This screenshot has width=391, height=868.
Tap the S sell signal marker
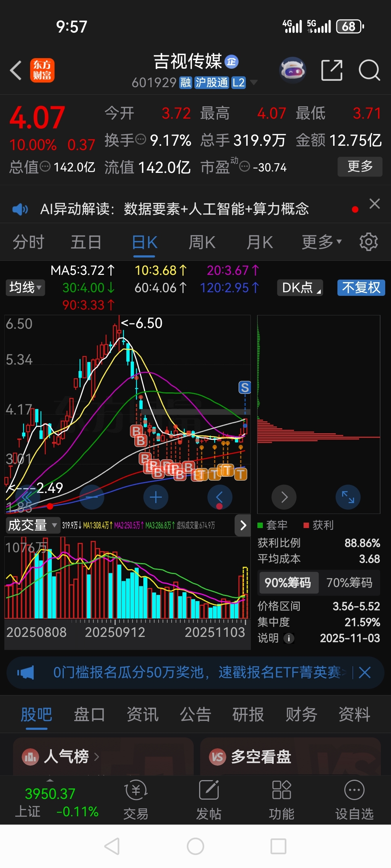[245, 387]
